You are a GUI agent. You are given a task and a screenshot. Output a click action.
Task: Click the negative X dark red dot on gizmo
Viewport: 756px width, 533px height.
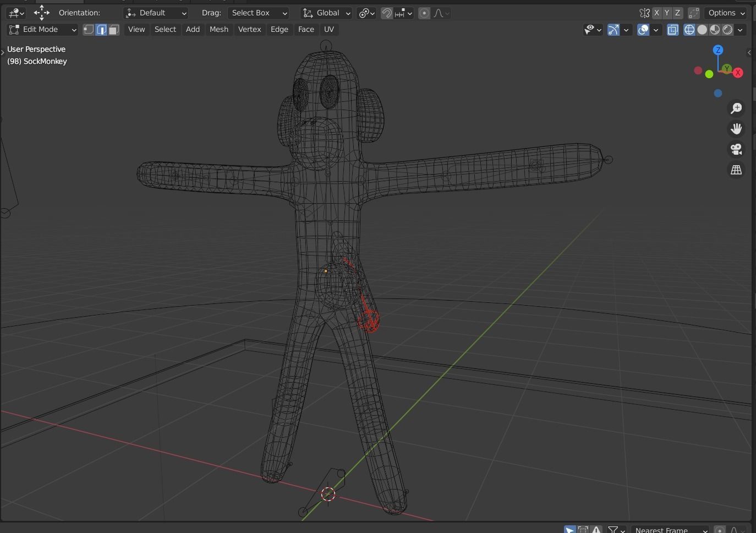pos(698,70)
